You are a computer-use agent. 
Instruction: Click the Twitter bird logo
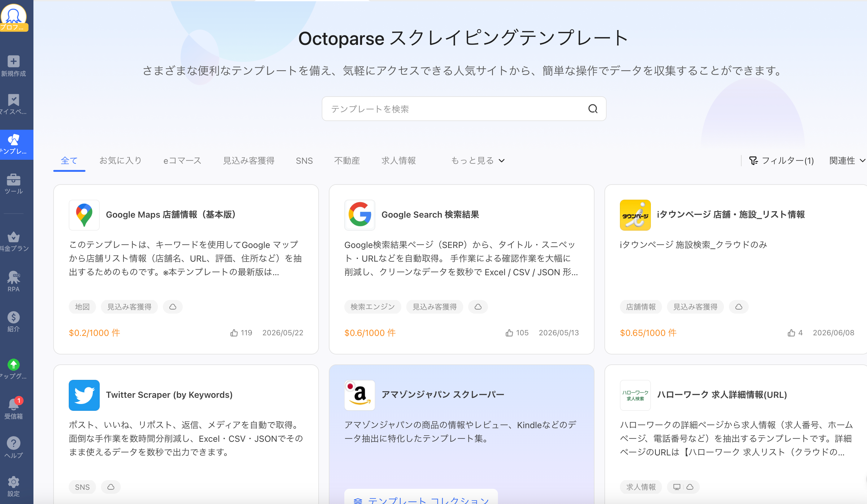[84, 395]
